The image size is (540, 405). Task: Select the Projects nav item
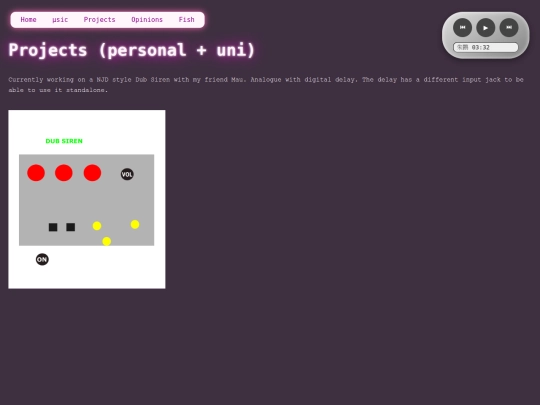[99, 20]
